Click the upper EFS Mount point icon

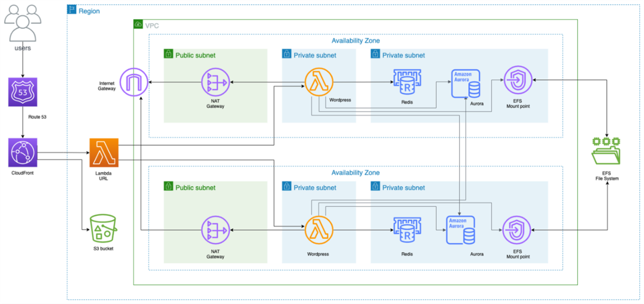click(x=518, y=81)
